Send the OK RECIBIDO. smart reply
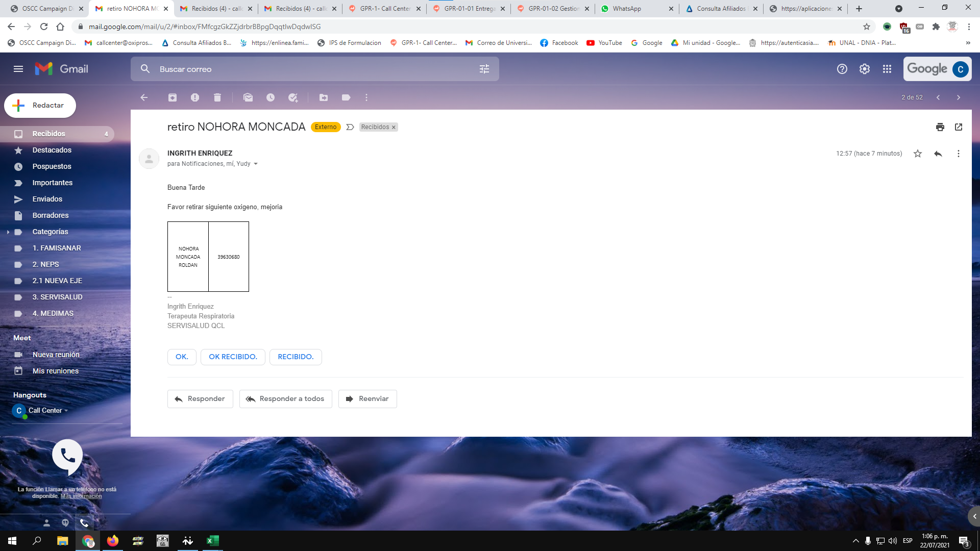Screen dimensions: 980x551 pos(233,357)
